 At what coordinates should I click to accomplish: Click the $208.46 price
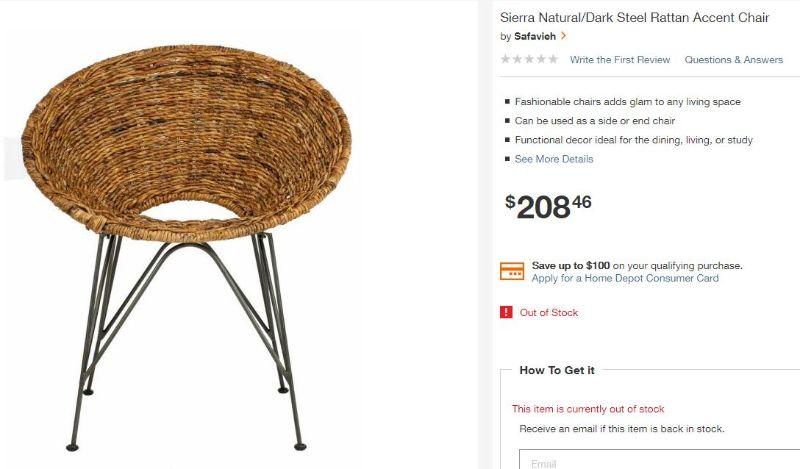[x=548, y=207]
